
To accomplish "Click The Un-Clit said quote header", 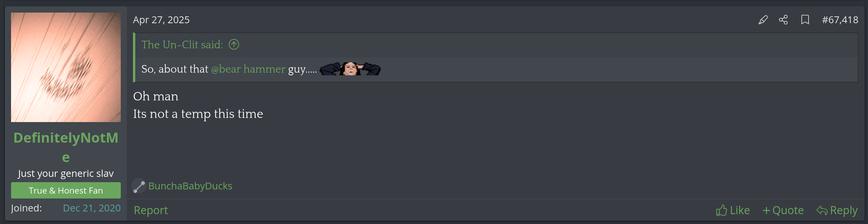I will 182,44.
